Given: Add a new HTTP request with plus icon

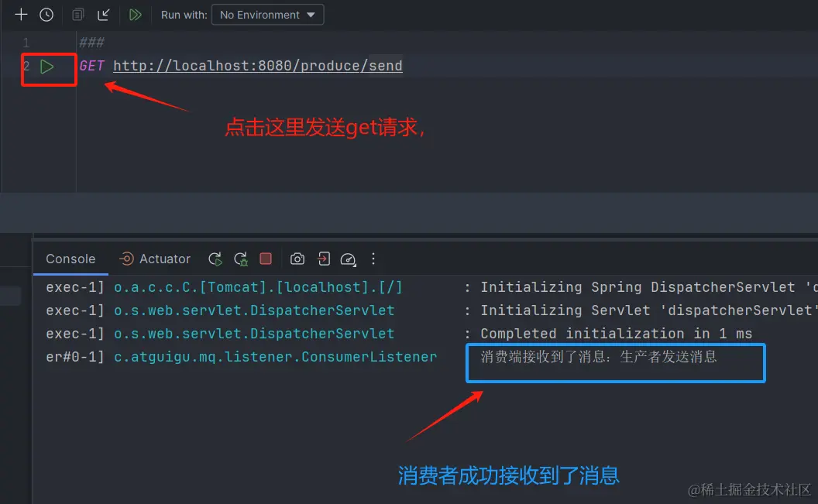Looking at the screenshot, I should pyautogui.click(x=21, y=15).
